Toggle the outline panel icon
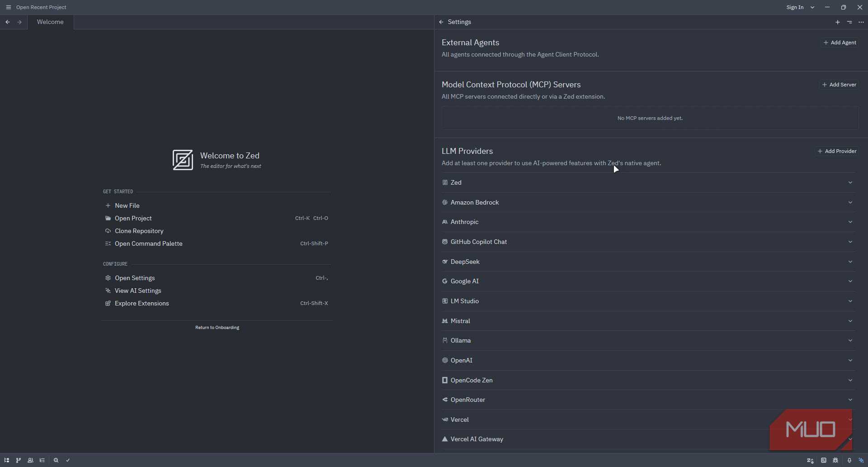The width and height of the screenshot is (868, 467). (42, 460)
